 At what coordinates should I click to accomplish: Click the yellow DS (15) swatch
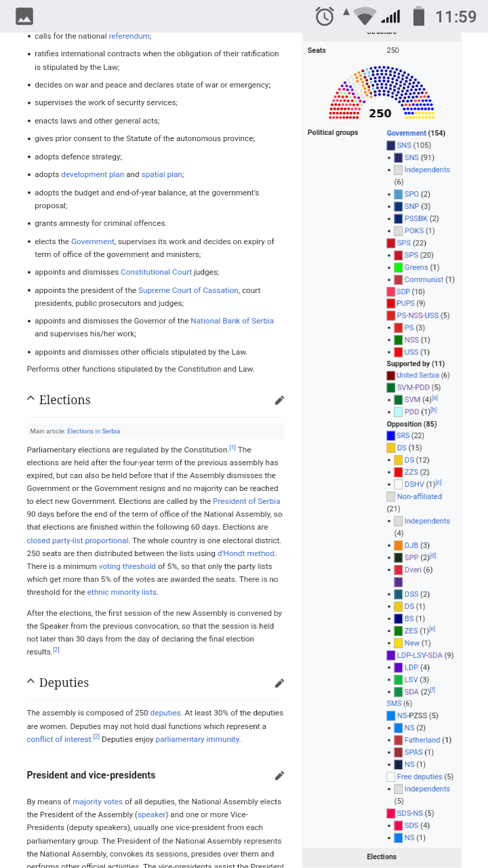391,448
